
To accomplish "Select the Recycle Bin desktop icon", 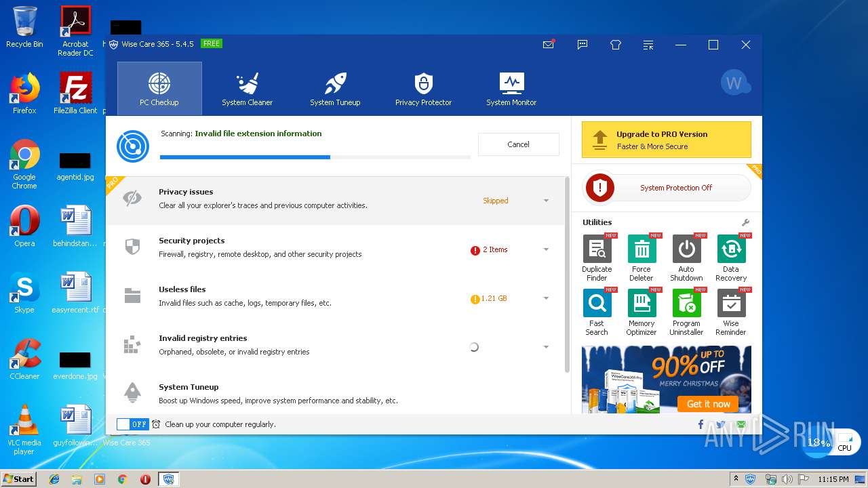I will click(24, 27).
